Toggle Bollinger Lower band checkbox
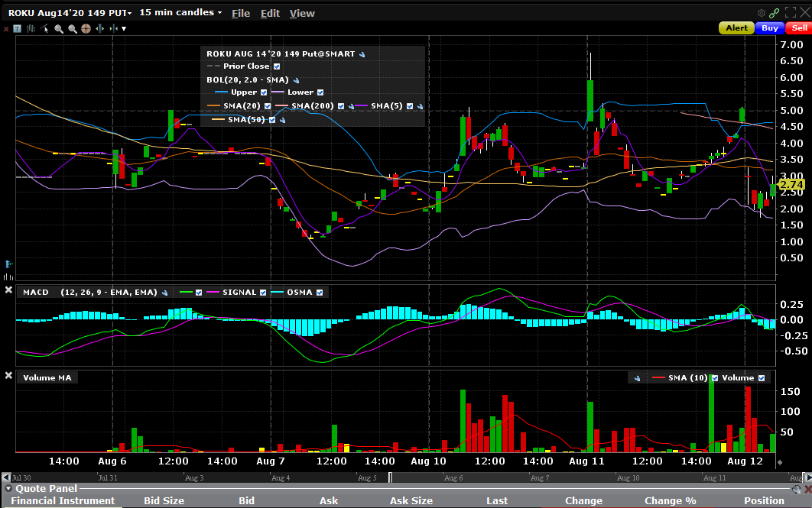 (320, 92)
